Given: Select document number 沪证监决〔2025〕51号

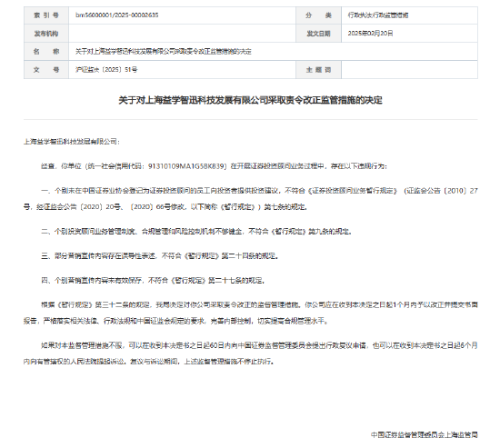Looking at the screenshot, I should click(106, 69).
